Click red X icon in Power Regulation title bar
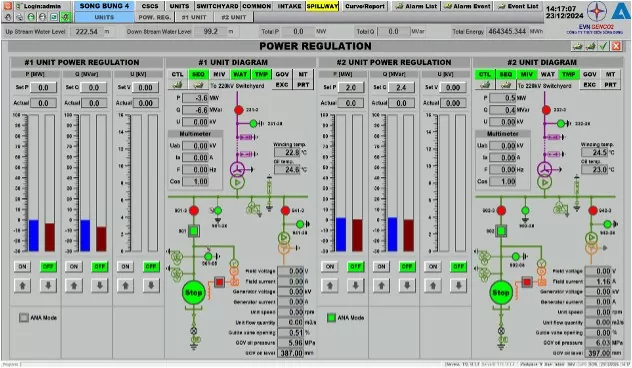632x368 pixels. click(x=616, y=46)
